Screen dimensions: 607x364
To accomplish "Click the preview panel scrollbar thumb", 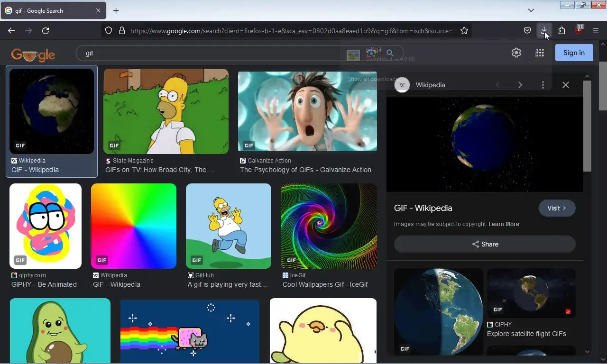I will point(587,126).
